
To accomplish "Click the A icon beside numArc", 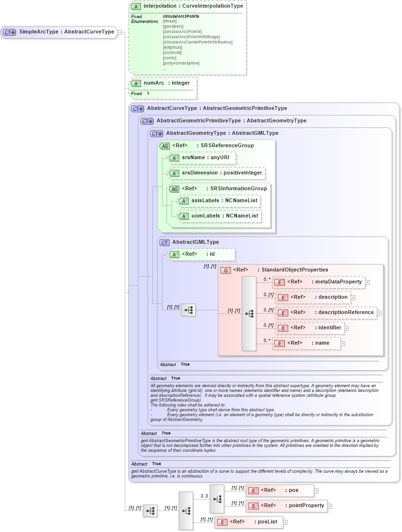I will pos(136,84).
